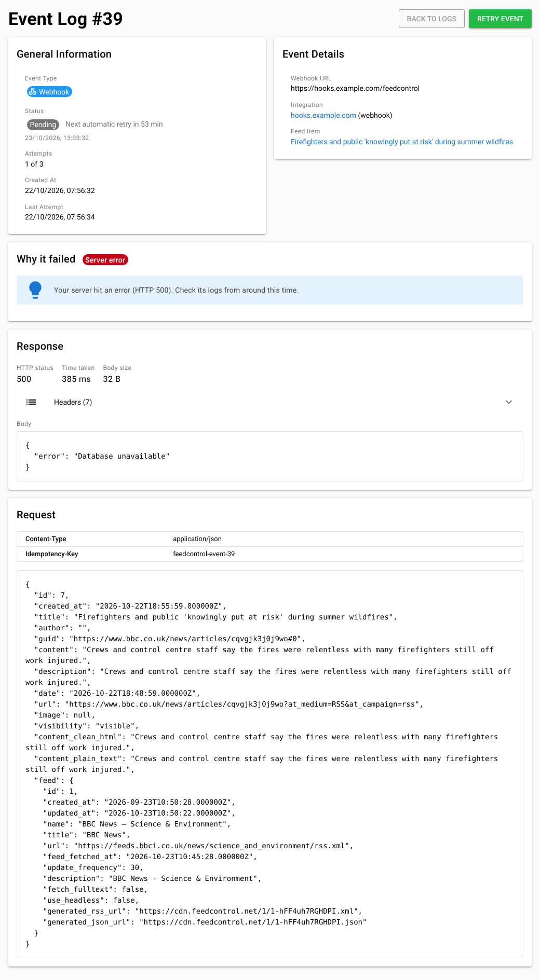Click the Event Log #39 page title

coord(65,19)
